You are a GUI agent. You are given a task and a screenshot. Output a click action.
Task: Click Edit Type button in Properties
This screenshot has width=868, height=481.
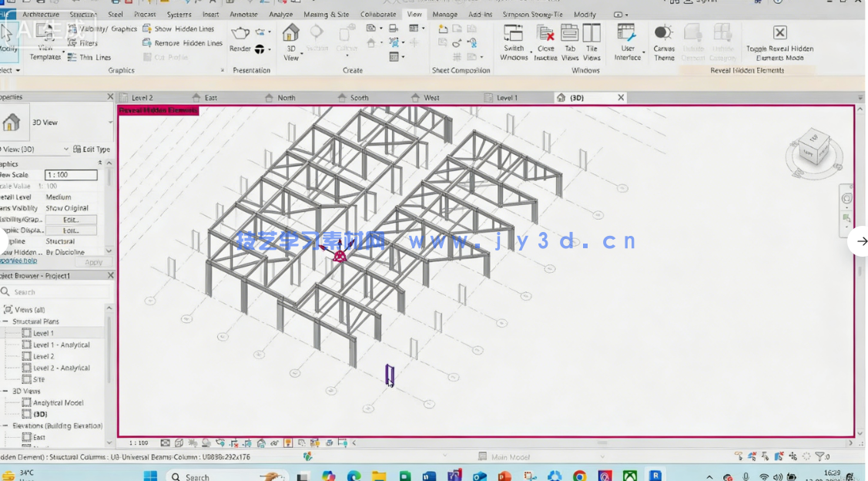[92, 150]
